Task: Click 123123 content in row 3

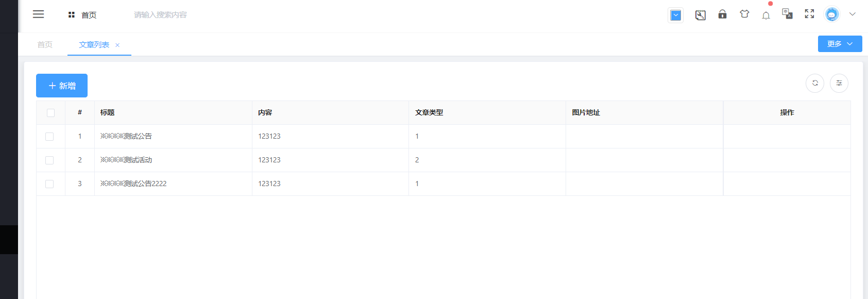Action: point(269,184)
